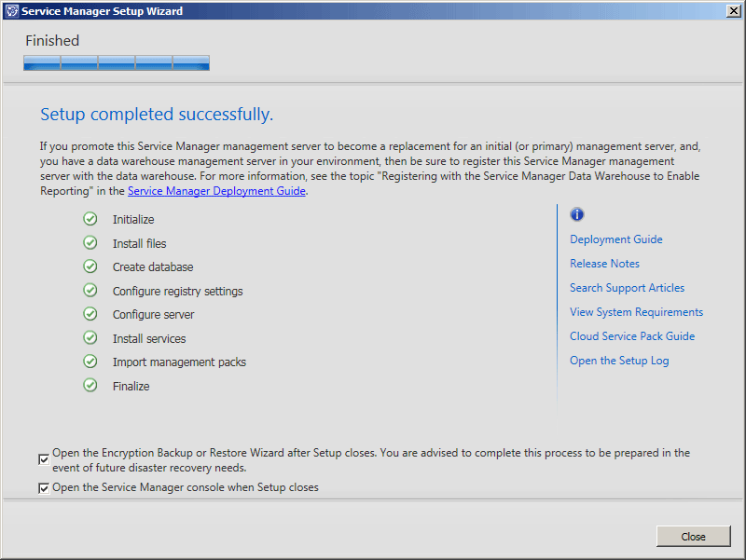Select the Import management packs label
Viewport: 746px width, 560px height.
click(179, 362)
